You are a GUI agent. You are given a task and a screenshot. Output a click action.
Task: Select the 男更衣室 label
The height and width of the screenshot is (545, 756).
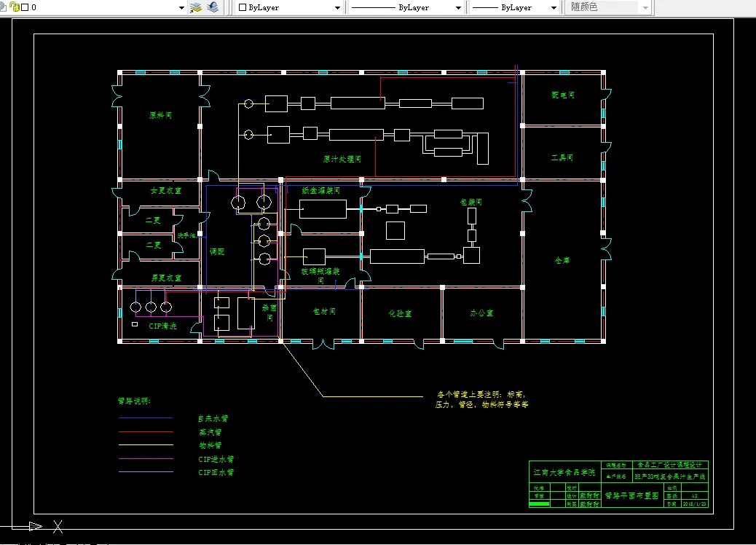click(166, 278)
